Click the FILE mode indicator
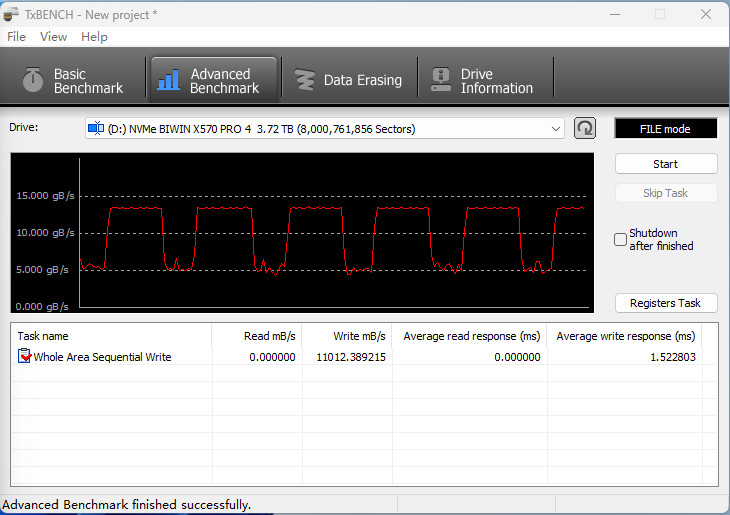This screenshot has width=730, height=515. click(665, 129)
